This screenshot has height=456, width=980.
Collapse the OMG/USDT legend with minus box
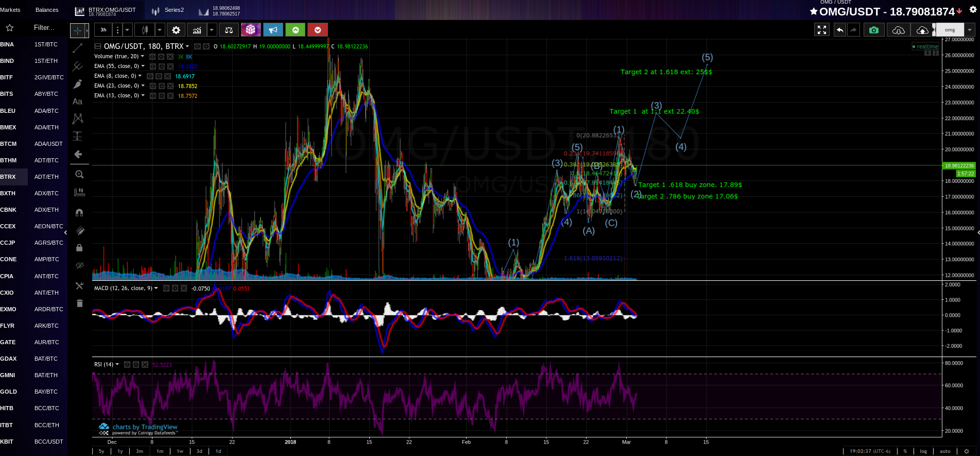click(x=98, y=46)
